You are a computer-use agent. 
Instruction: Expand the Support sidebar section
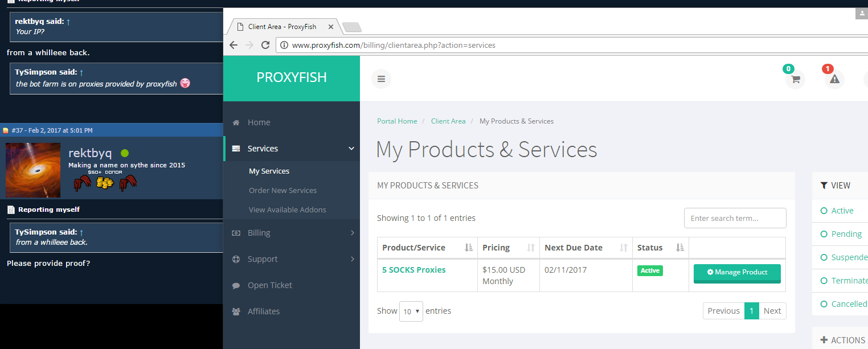coord(352,259)
